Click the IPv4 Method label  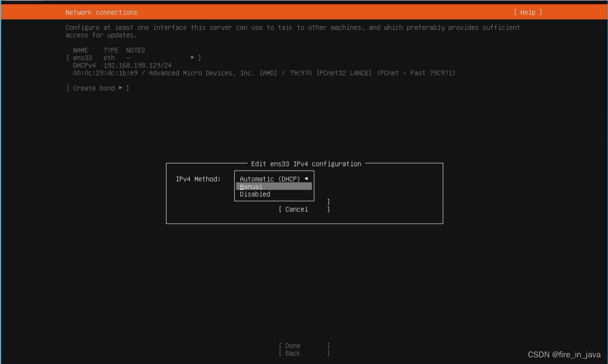click(x=198, y=179)
